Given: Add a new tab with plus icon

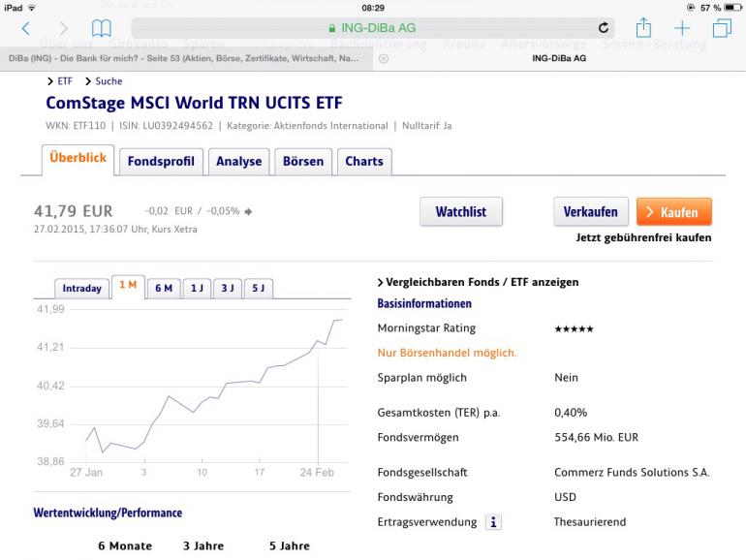Looking at the screenshot, I should point(682,28).
